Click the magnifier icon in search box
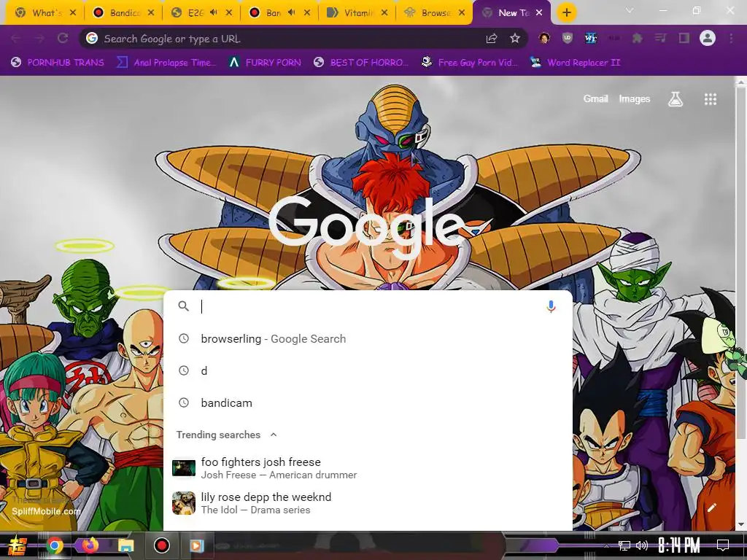Viewport: 747px width, 560px height. click(183, 306)
